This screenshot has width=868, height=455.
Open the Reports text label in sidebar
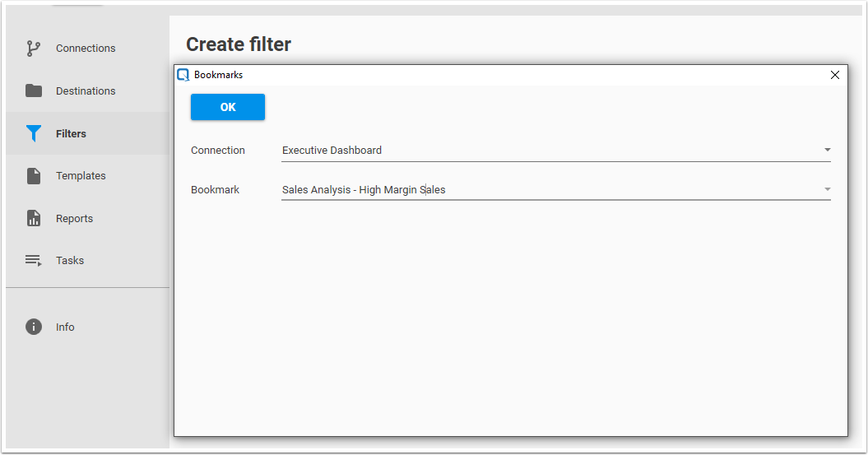coord(74,219)
